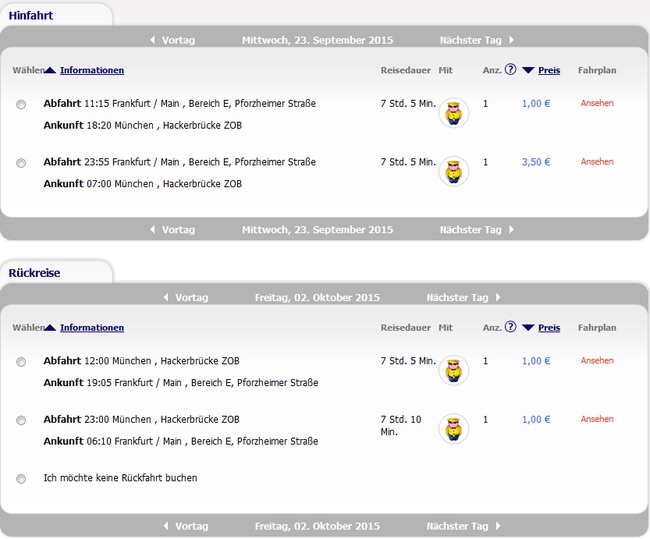Viewport: 650px width, 539px height.
Task: Click the bus mascot icon for the 23:55 Frankfurt departure
Action: click(455, 171)
